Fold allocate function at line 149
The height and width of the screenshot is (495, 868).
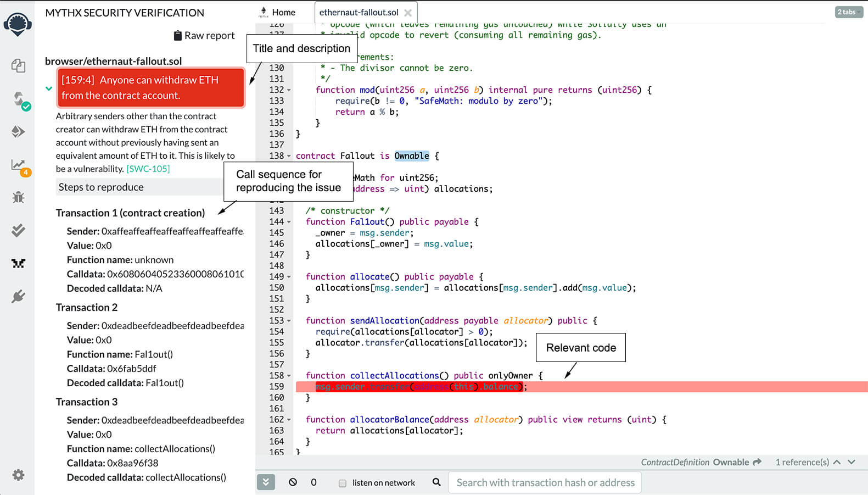pos(289,277)
